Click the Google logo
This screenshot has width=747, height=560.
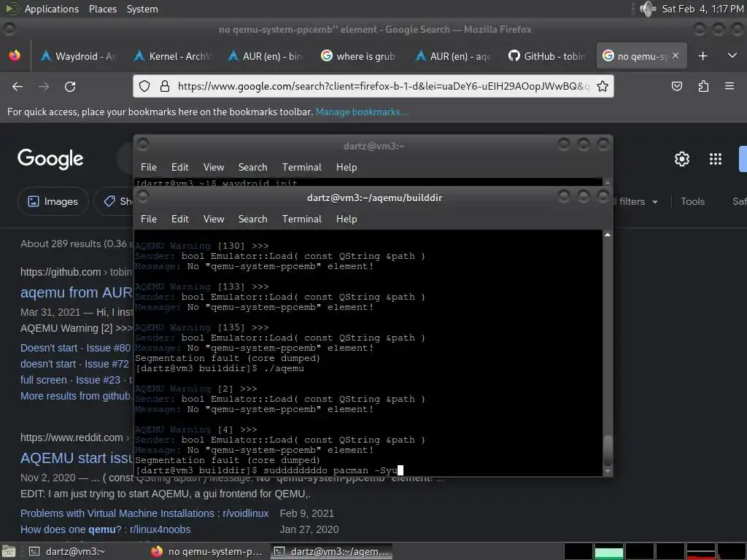[50, 158]
